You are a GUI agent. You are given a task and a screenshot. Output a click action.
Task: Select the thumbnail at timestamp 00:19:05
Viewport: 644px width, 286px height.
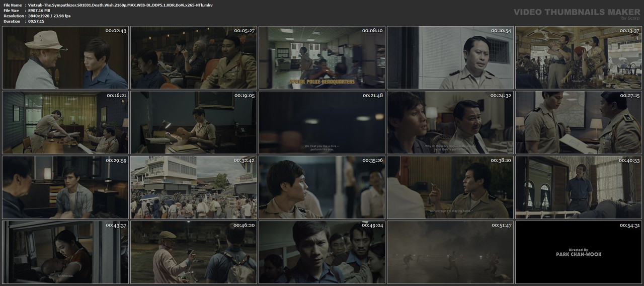(x=194, y=122)
